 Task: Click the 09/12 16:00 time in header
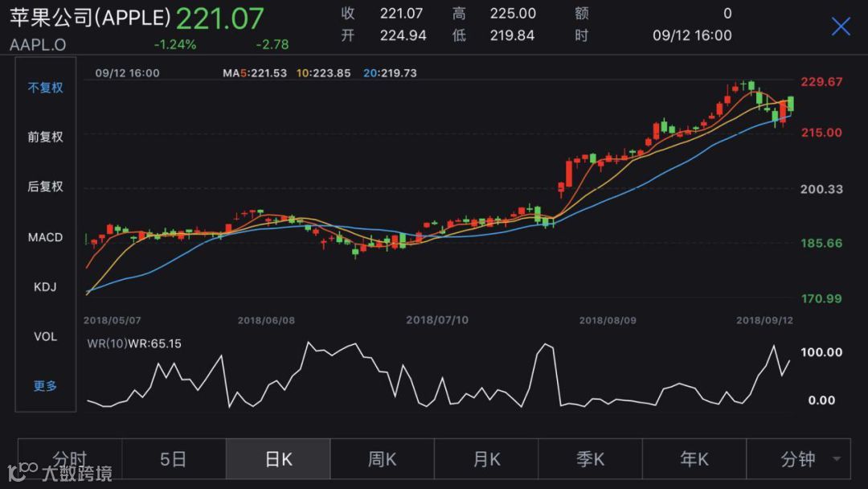pyautogui.click(x=692, y=35)
